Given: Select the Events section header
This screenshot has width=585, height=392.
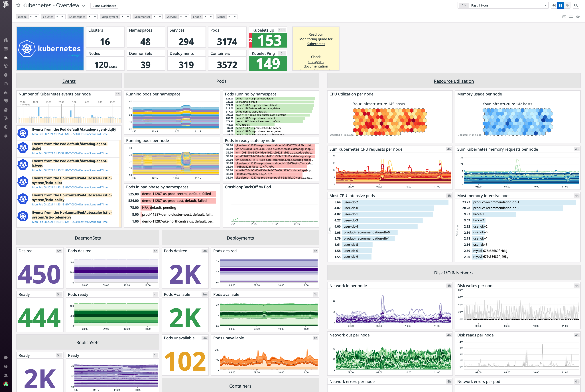Looking at the screenshot, I should click(x=69, y=81).
